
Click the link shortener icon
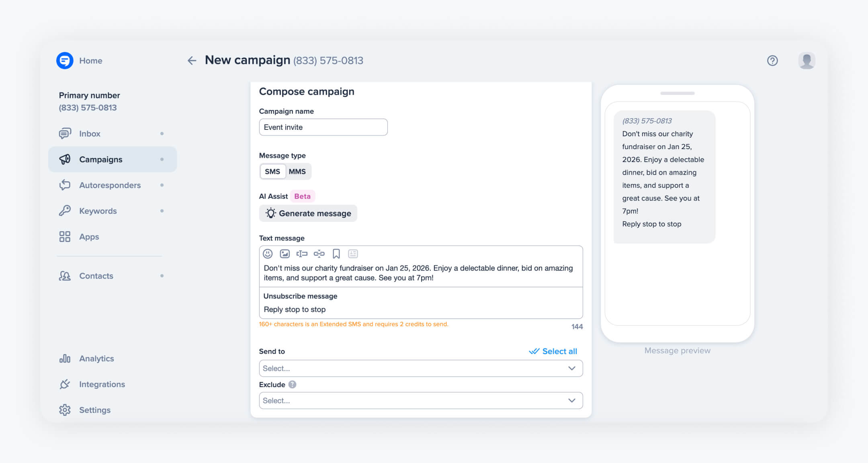point(319,254)
